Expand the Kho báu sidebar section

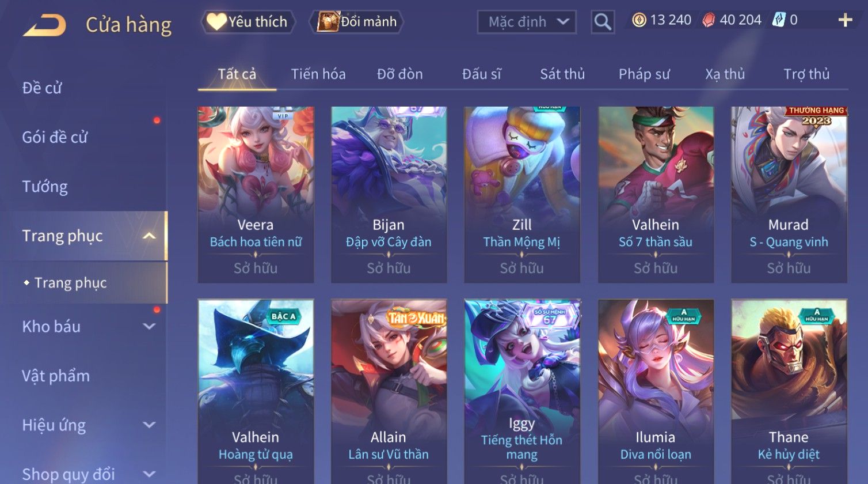(x=149, y=327)
